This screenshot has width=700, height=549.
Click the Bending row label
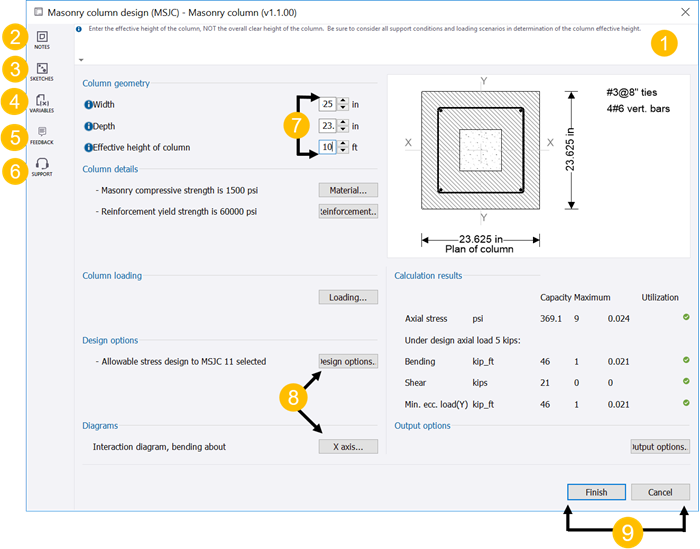click(420, 362)
